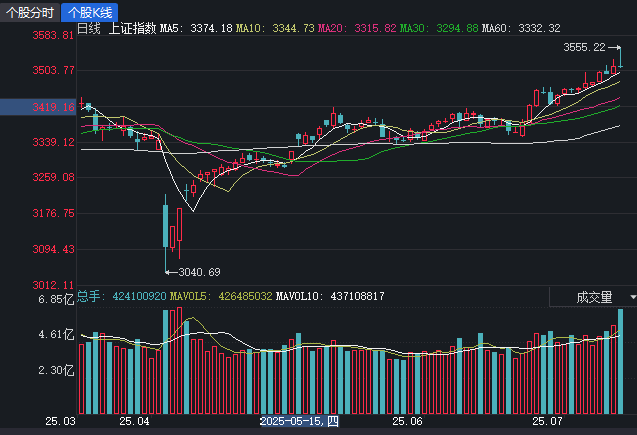The width and height of the screenshot is (637, 435).
Task: Click the MAVOL5 value 426485032
Action: [x=245, y=296]
